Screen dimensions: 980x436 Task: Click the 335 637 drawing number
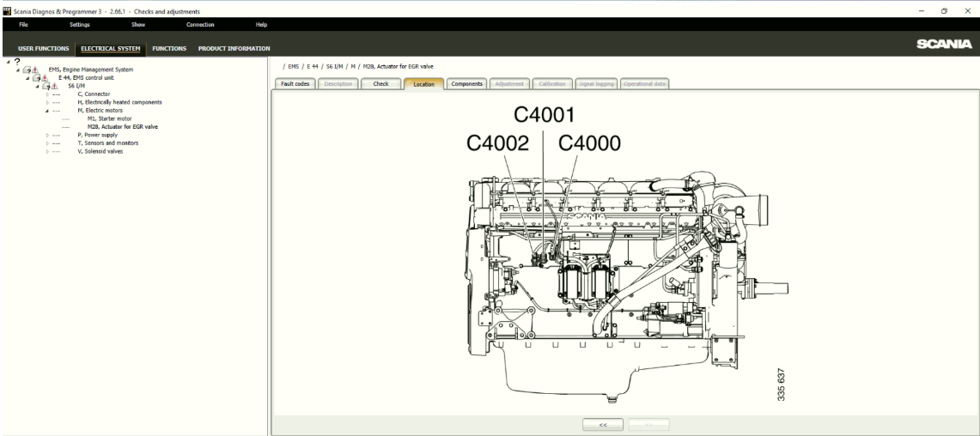pos(782,385)
